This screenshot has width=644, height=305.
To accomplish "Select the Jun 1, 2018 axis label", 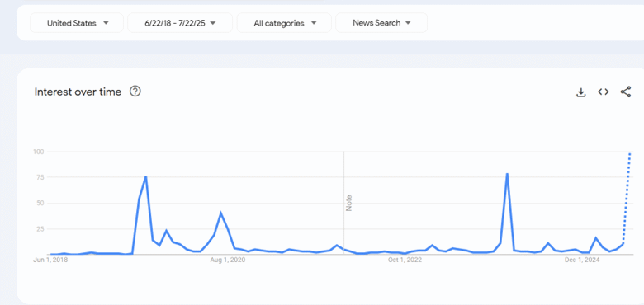I will (x=50, y=260).
